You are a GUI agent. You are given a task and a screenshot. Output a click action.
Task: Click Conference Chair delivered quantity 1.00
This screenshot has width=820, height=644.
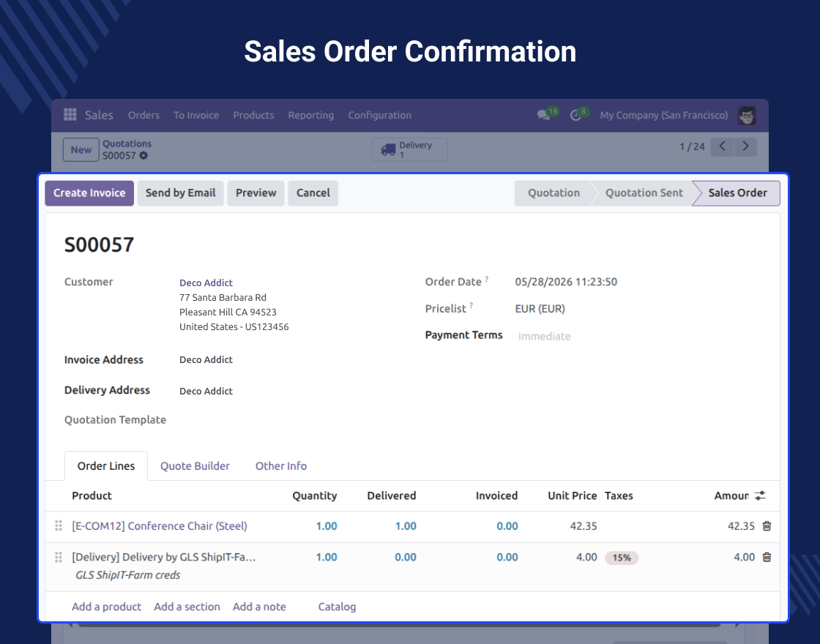tap(406, 526)
